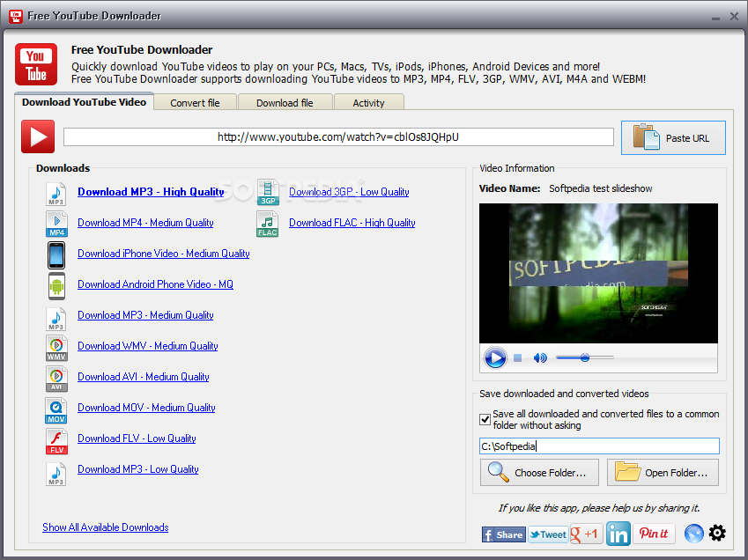Adjust the preview volume slider
This screenshot has width=748, height=560.
(585, 357)
